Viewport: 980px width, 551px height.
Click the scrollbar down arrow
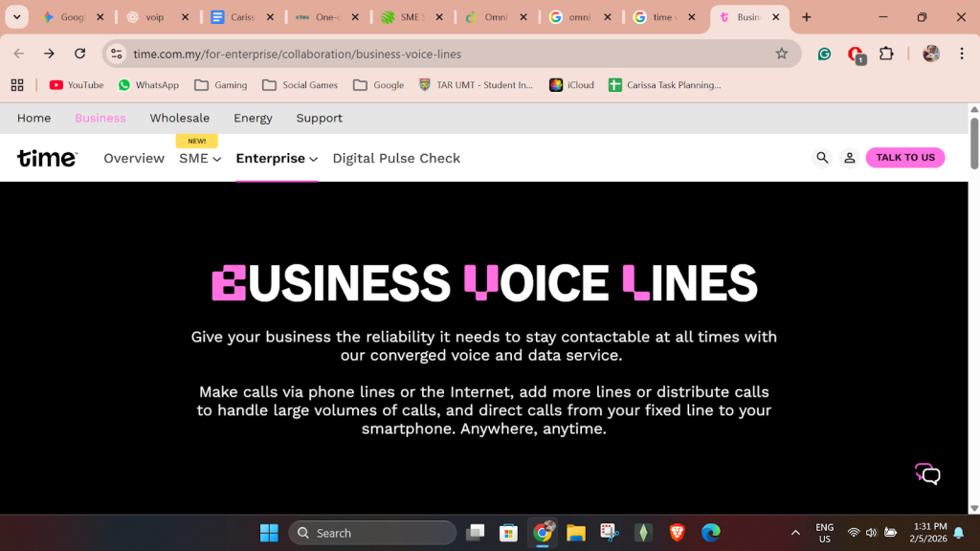(x=973, y=509)
